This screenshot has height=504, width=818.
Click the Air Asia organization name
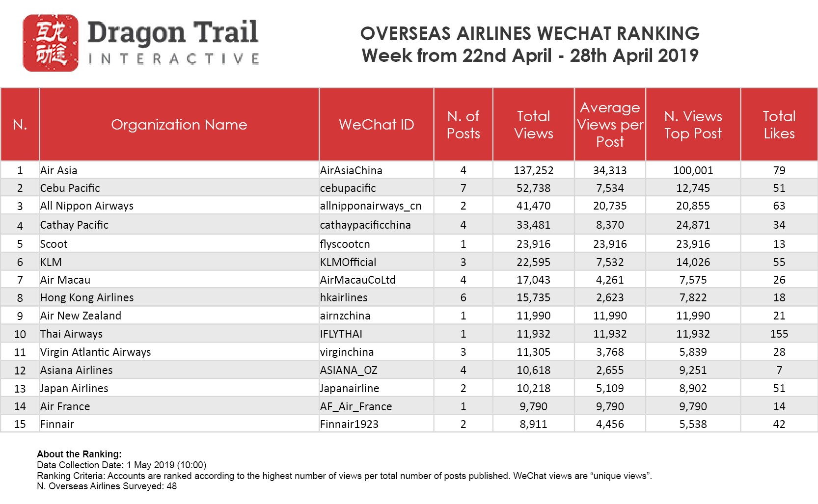(x=59, y=170)
